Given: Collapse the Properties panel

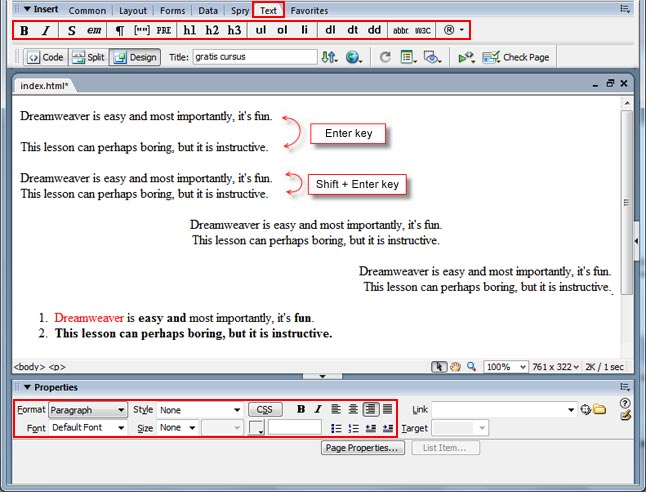Looking at the screenshot, I should point(28,387).
